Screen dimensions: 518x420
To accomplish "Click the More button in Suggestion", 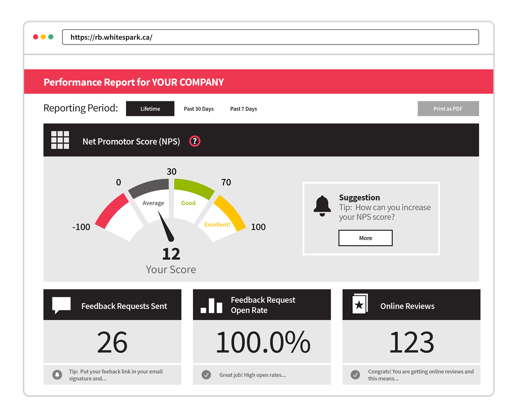I will [x=365, y=238].
